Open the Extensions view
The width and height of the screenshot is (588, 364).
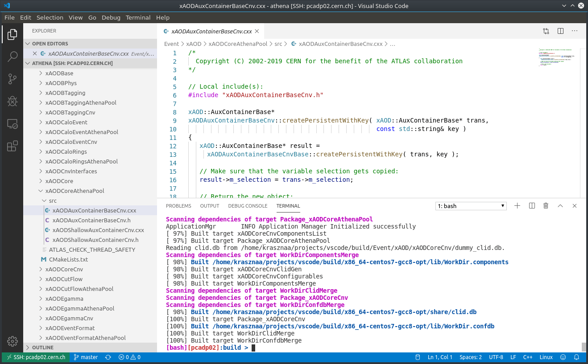[x=12, y=146]
